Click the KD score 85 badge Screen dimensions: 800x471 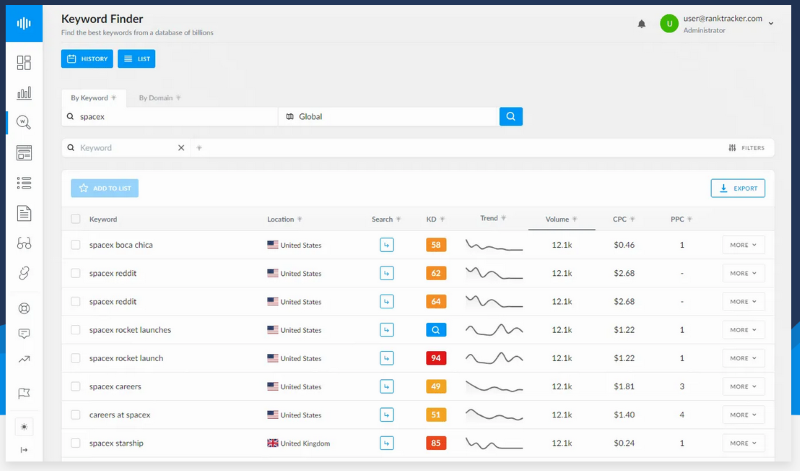(x=436, y=443)
